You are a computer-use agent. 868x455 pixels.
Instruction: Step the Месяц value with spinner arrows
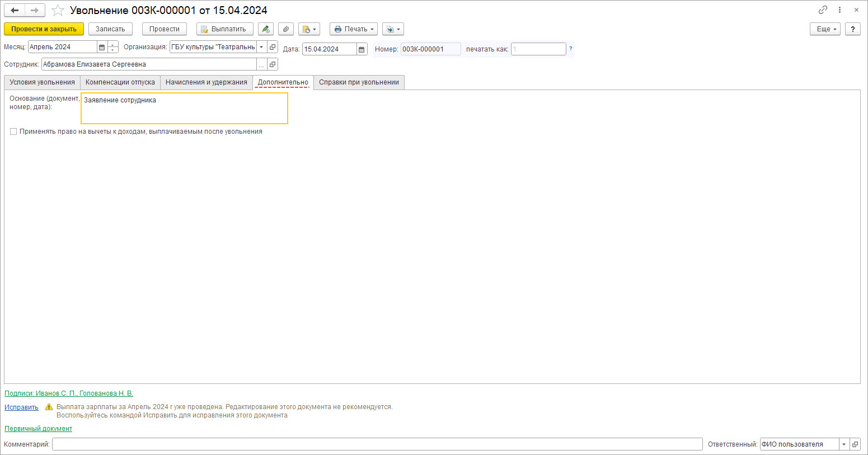pyautogui.click(x=113, y=47)
